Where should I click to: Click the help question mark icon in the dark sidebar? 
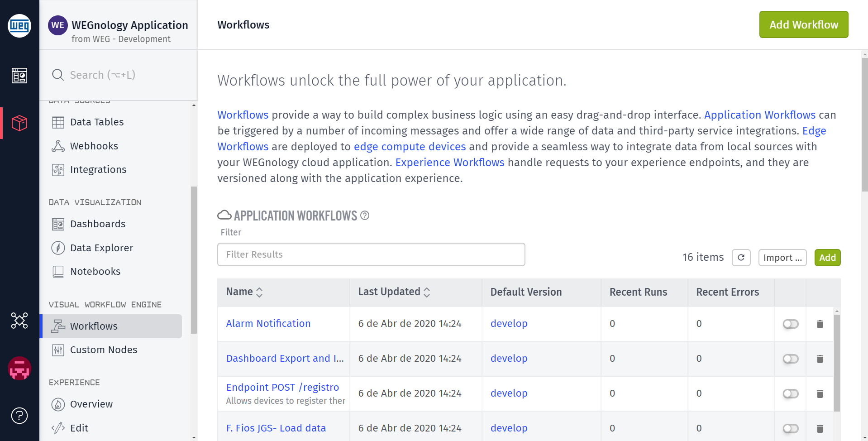[19, 416]
